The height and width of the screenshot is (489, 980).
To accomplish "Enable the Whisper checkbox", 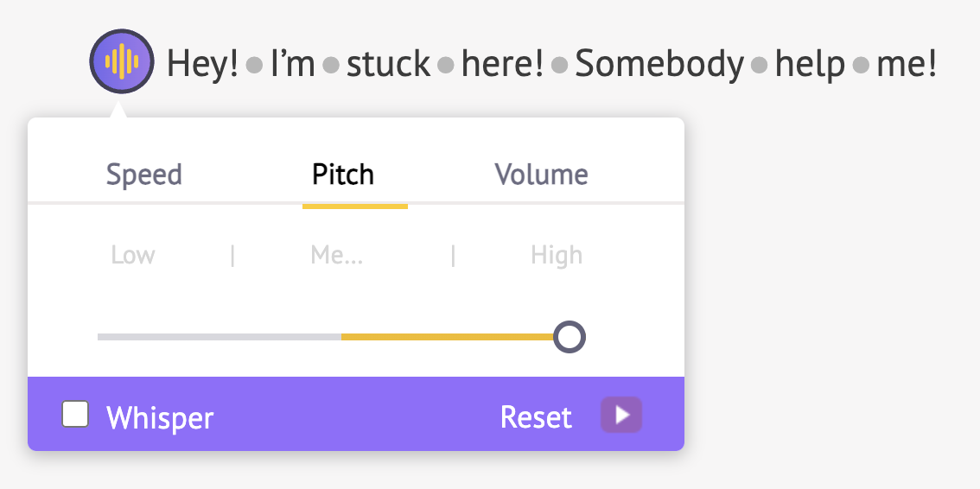I will tap(76, 416).
